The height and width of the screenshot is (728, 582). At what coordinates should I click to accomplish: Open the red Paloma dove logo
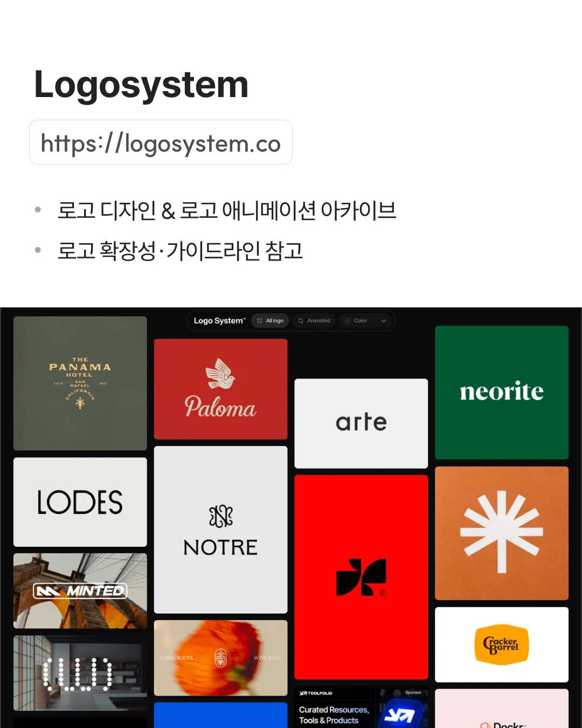pyautogui.click(x=221, y=389)
